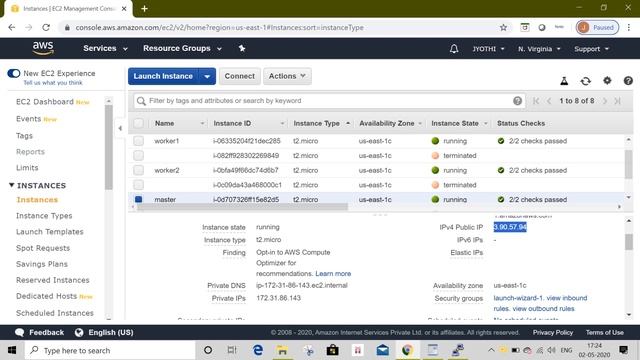The height and width of the screenshot is (360, 640).
Task: Open table settings gear icon
Action: click(x=607, y=80)
